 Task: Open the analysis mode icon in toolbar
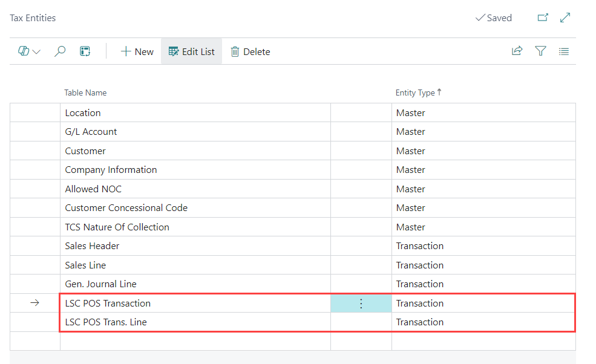pos(85,51)
